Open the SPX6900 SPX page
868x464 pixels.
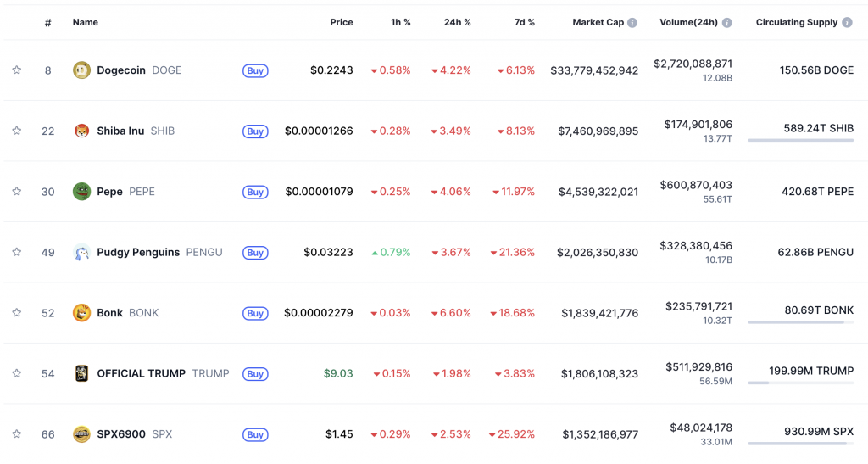click(135, 434)
